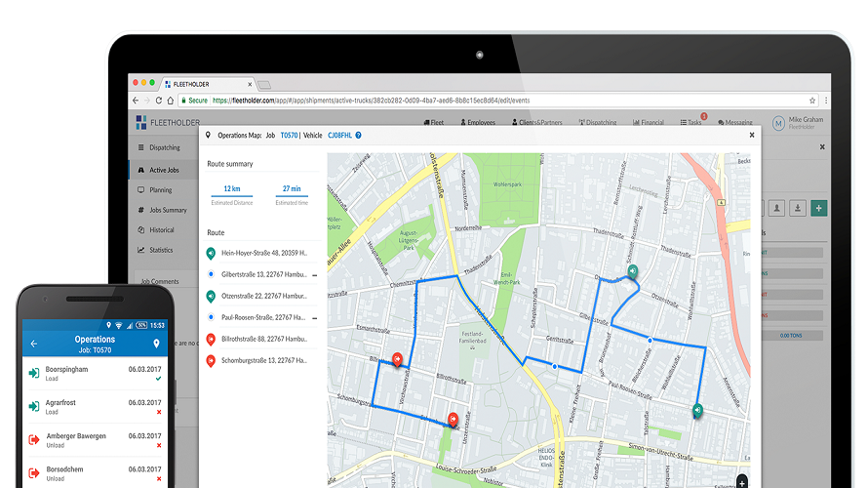Click the Mike Graham user avatar
This screenshot has width=868, height=488.
778,123
